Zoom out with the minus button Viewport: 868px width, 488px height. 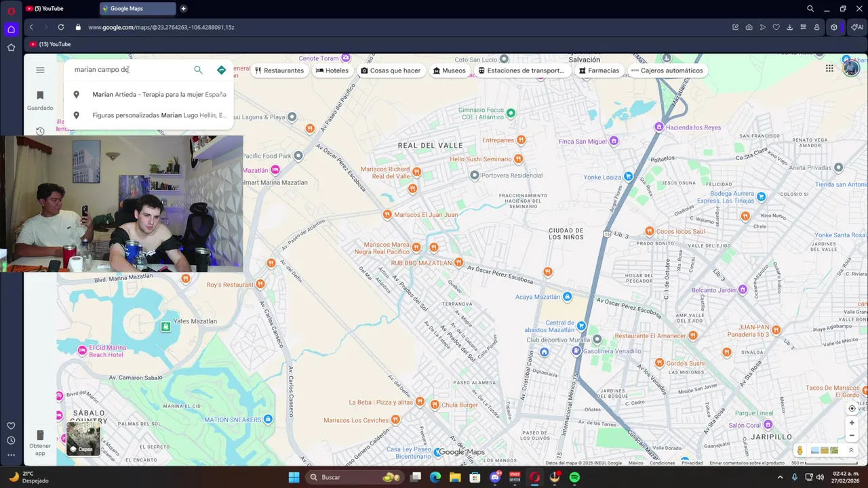pyautogui.click(x=852, y=436)
